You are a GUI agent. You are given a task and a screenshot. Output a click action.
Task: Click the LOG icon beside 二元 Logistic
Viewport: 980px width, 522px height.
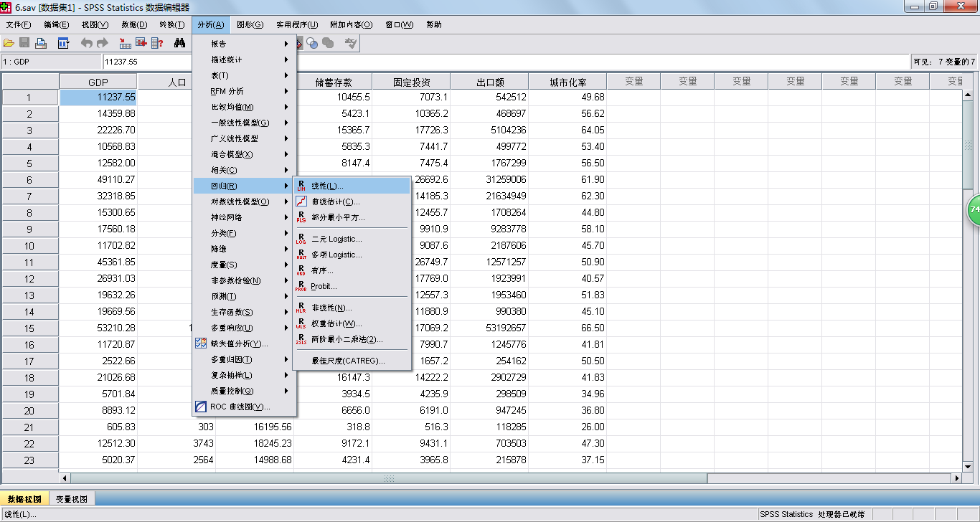301,239
